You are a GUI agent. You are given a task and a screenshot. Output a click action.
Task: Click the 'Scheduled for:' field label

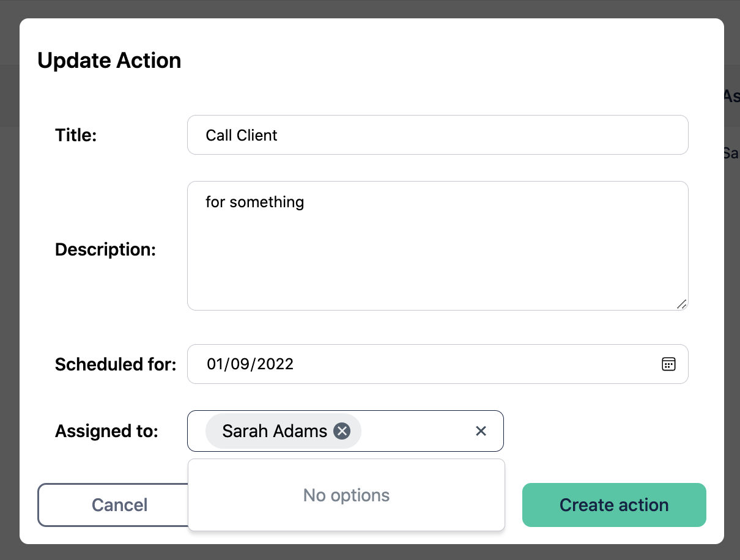(x=116, y=364)
